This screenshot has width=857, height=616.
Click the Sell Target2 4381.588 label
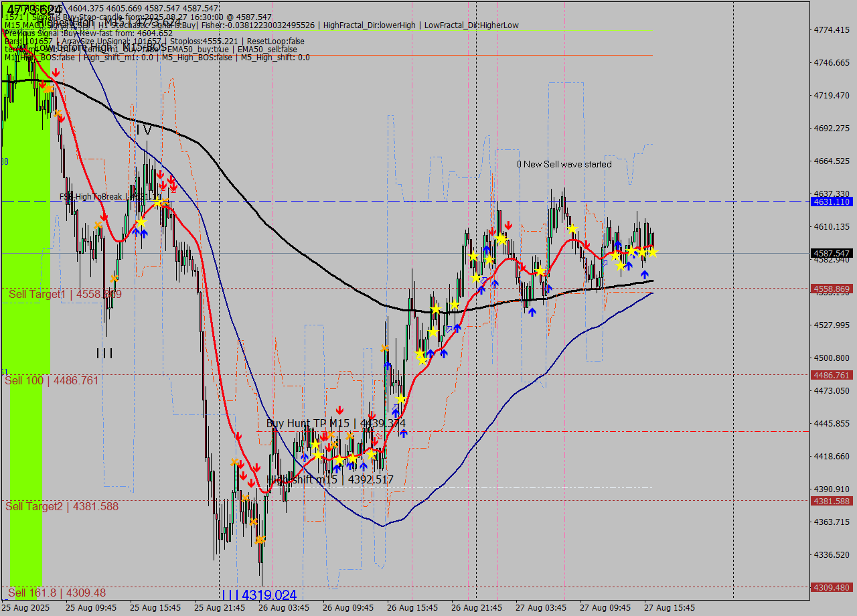click(x=62, y=506)
